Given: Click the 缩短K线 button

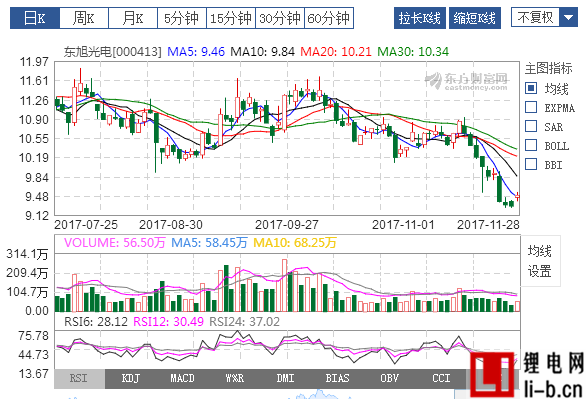Looking at the screenshot, I should pyautogui.click(x=475, y=18).
